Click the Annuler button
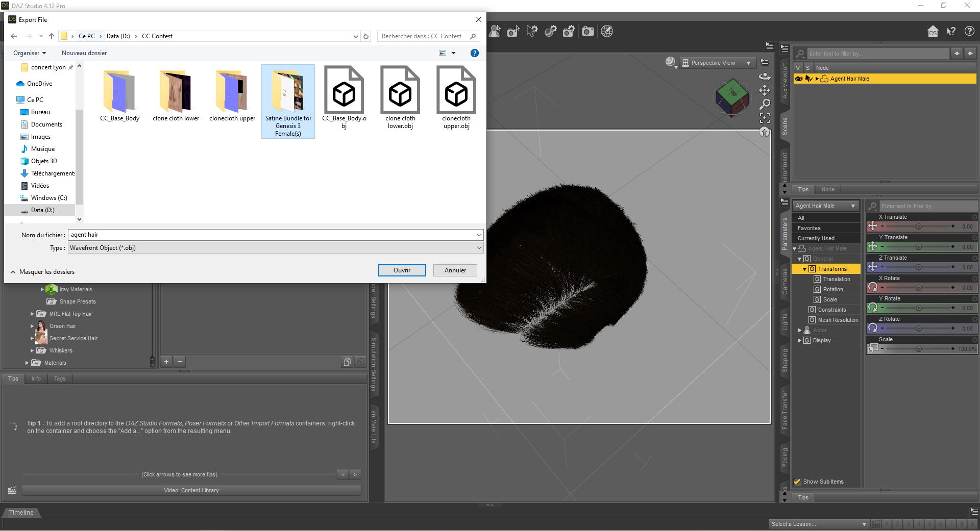This screenshot has height=531, width=980. pyautogui.click(x=455, y=270)
